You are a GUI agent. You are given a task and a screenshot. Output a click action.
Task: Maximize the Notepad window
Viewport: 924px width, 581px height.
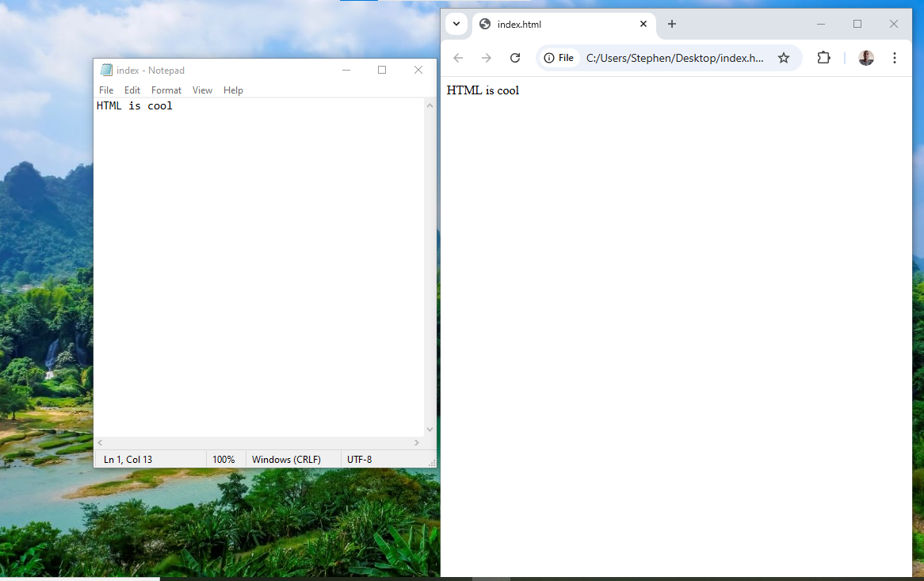[x=382, y=70]
